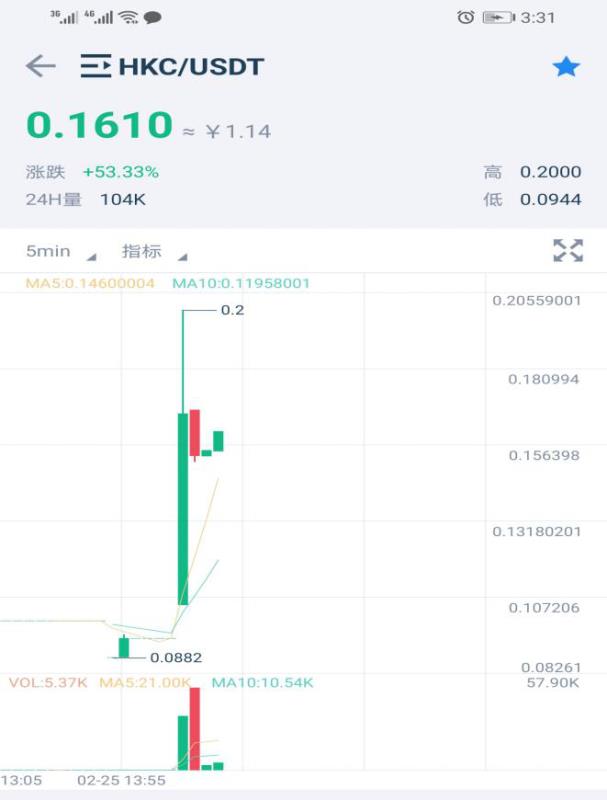Tap the back arrow icon
Viewport: 607px width, 800px height.
tap(41, 67)
